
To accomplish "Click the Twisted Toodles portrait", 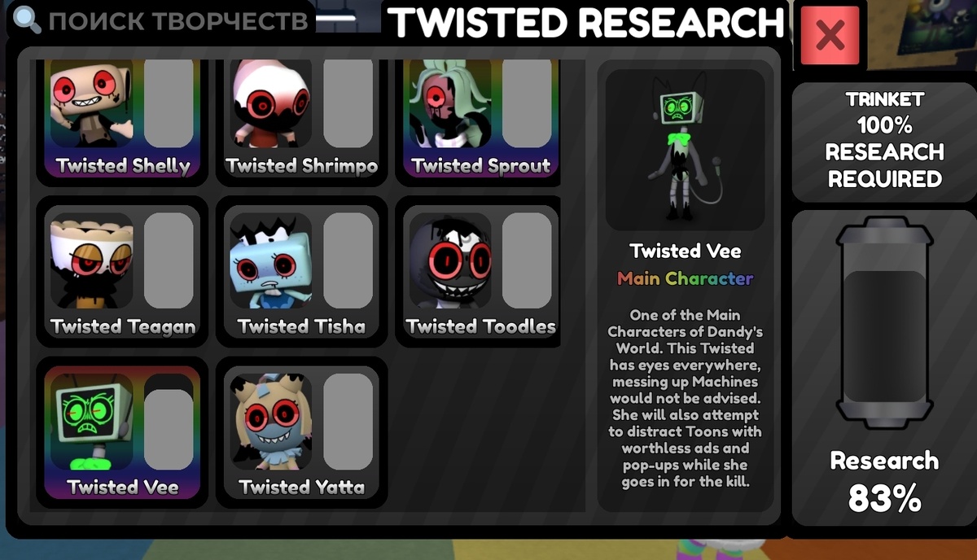I will point(450,260).
